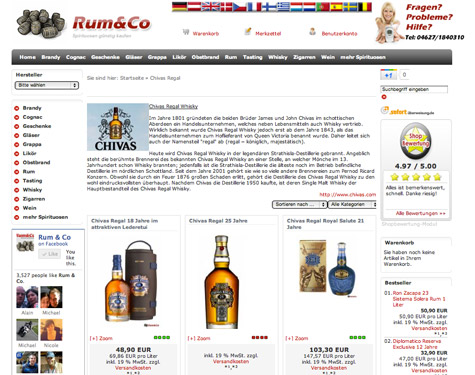Choose the Swedish flag icon

(x=350, y=7)
